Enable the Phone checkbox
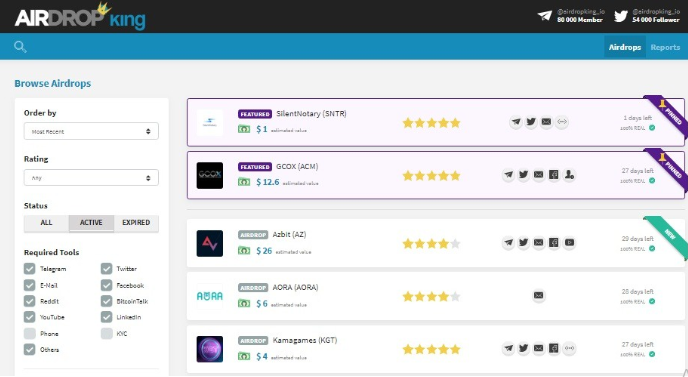The height and width of the screenshot is (377, 688). point(29,334)
